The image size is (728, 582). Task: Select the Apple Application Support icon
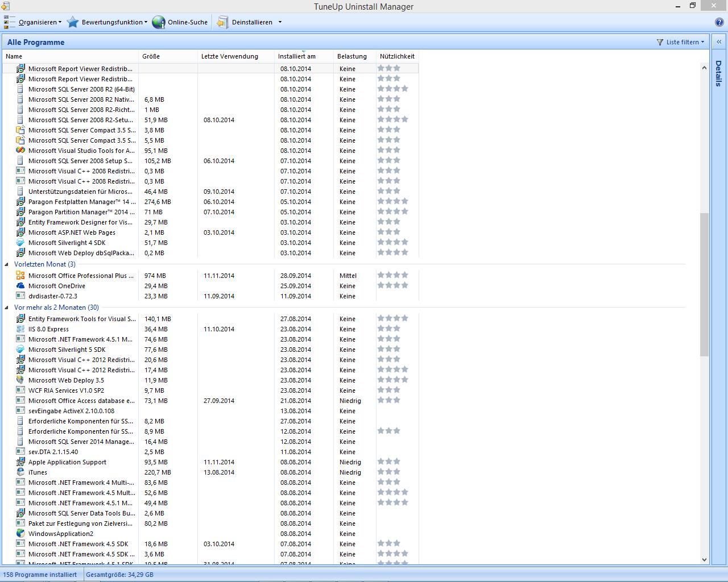pyautogui.click(x=20, y=462)
